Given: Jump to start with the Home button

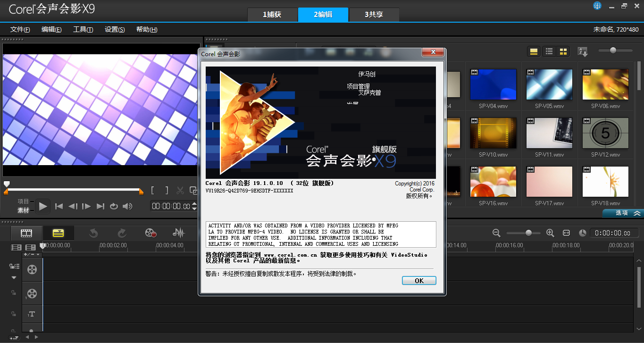Looking at the screenshot, I should 59,206.
